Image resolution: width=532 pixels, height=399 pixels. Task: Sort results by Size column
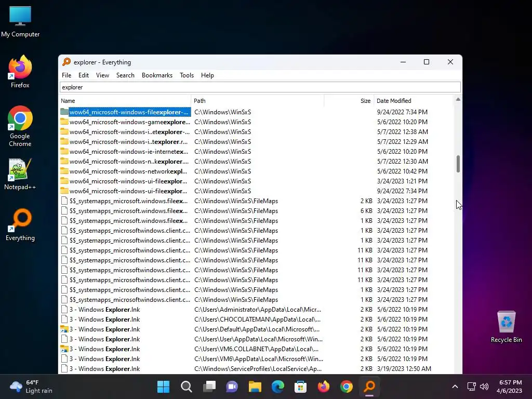pos(349,101)
